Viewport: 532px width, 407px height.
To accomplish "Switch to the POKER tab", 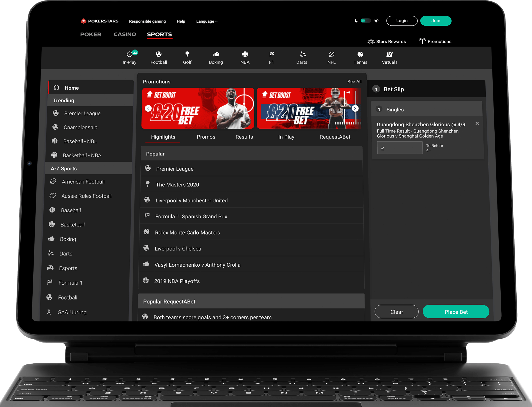I will (x=91, y=34).
